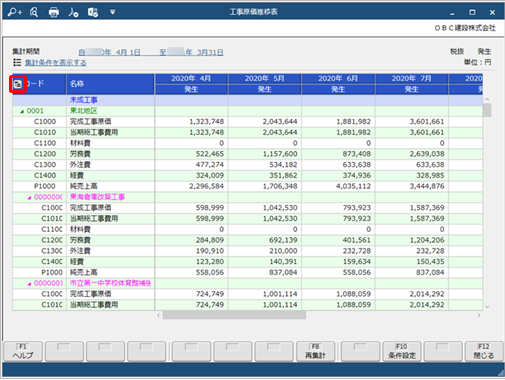Click the list icon beside 集計条件を表示する
This screenshot has width=505, height=380.
(17, 62)
